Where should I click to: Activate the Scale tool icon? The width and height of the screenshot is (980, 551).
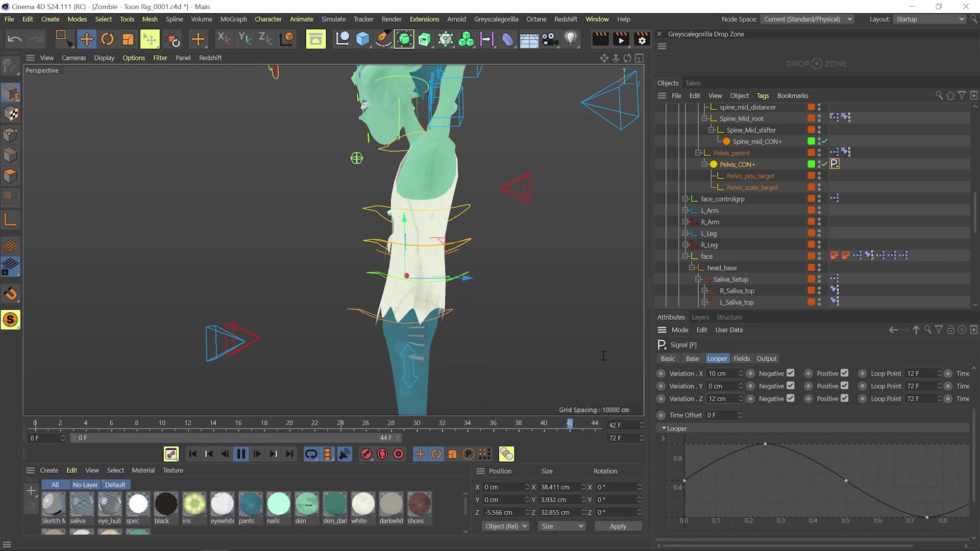[x=128, y=39]
